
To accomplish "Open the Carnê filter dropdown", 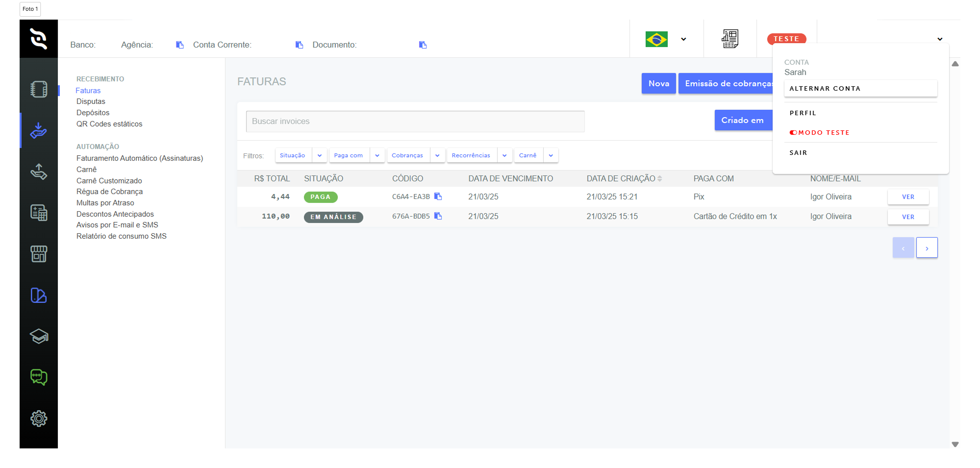I will [x=536, y=155].
